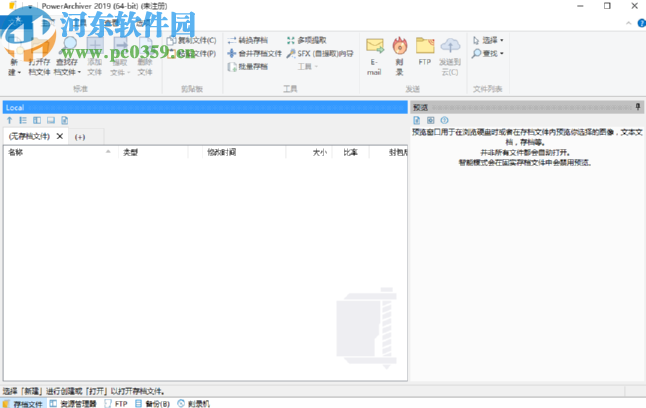The image size is (646, 408).
Task: Click 多项提取 (Multi extract) tool
Action: 307,40
